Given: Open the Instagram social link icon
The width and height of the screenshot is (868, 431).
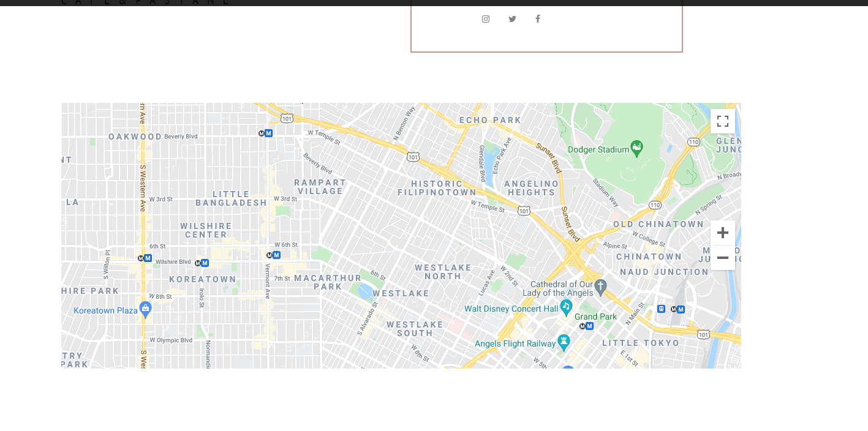Looking at the screenshot, I should click(486, 19).
